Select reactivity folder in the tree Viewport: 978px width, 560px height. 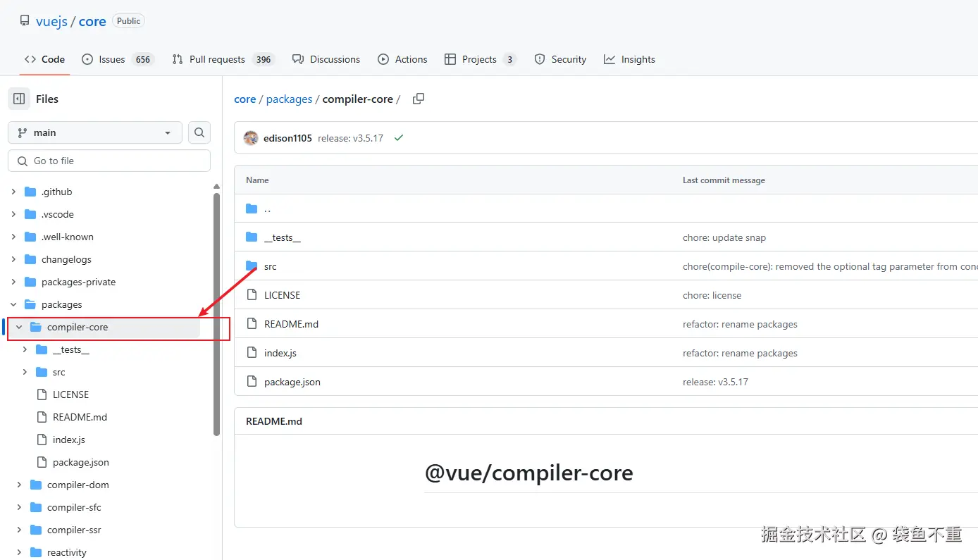point(67,552)
